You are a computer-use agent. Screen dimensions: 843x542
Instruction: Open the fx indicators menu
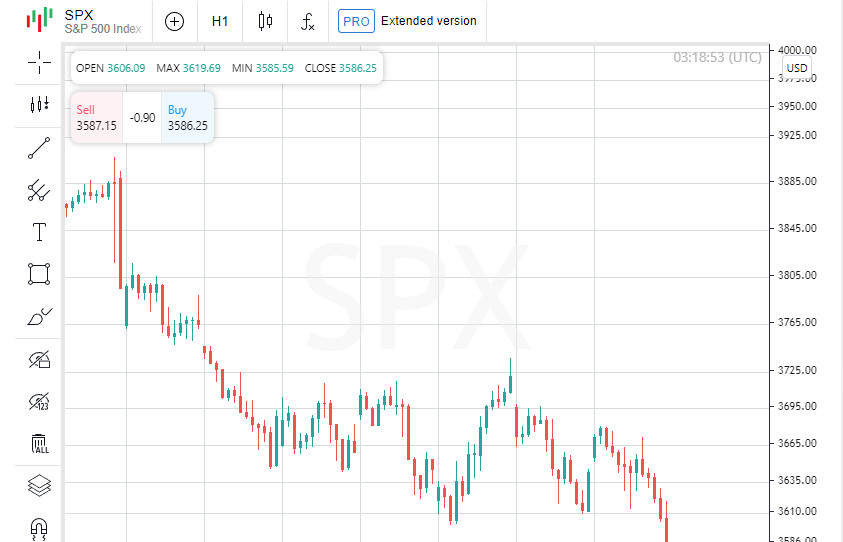click(309, 20)
